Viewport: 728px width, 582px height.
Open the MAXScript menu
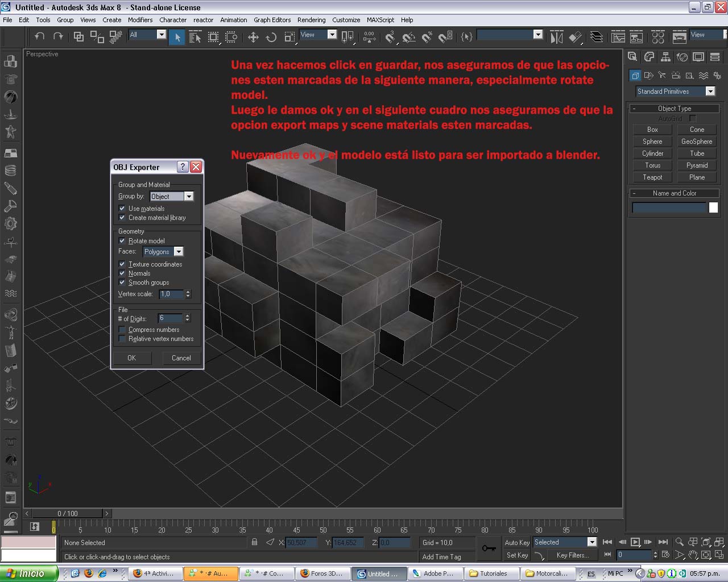(380, 20)
